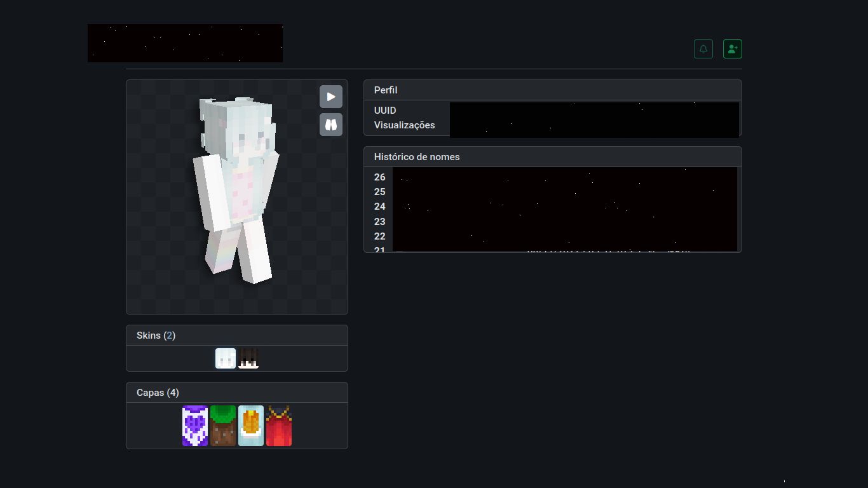Select name history row 23
The image size is (868, 488).
(x=553, y=222)
